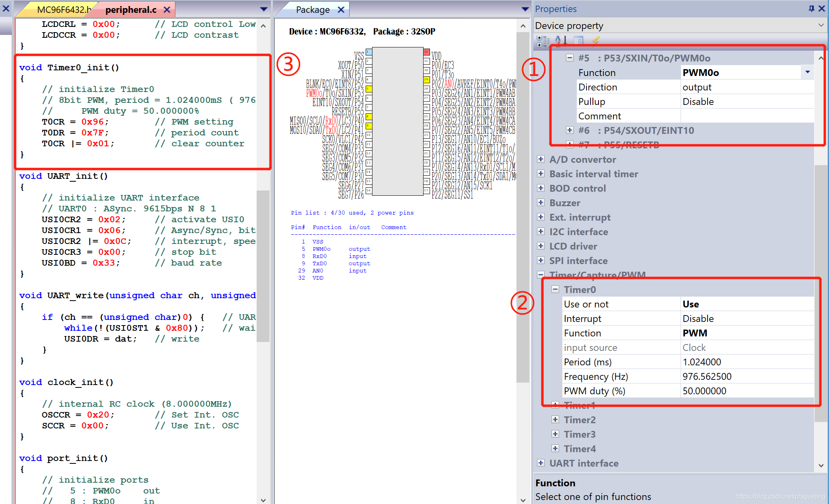Image resolution: width=829 pixels, height=504 pixels.
Task: Open the code editor tab list arrow
Action: (263, 9)
